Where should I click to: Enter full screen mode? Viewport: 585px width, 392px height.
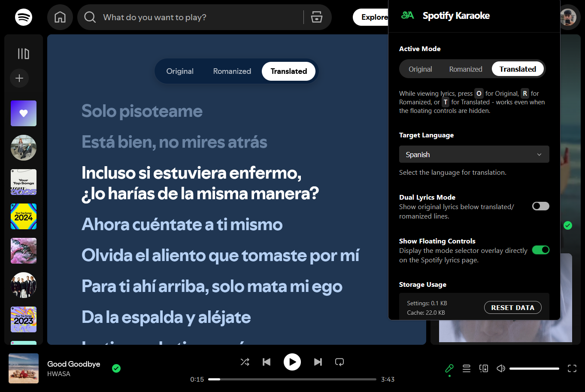coord(572,368)
